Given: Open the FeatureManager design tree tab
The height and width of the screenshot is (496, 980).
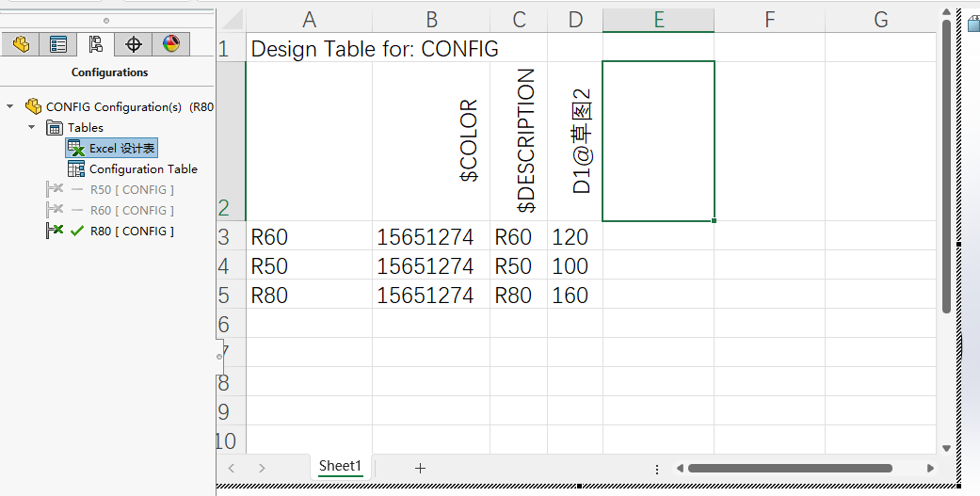Looking at the screenshot, I should [x=21, y=44].
